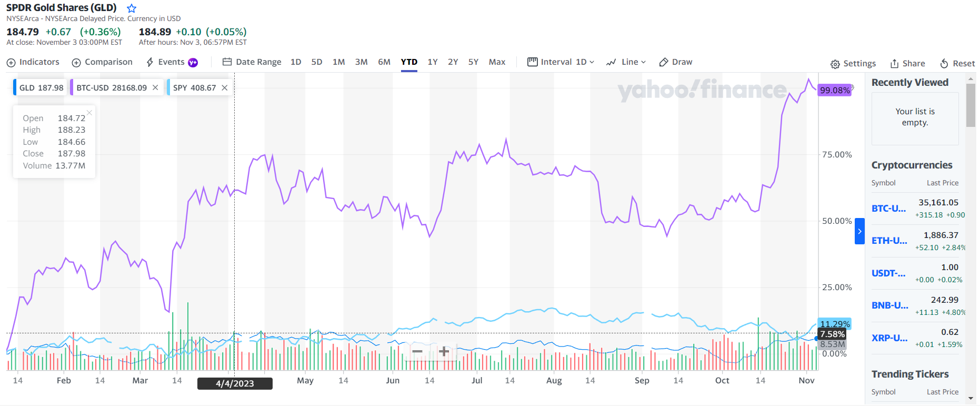Zoom in with the plus button

444,351
